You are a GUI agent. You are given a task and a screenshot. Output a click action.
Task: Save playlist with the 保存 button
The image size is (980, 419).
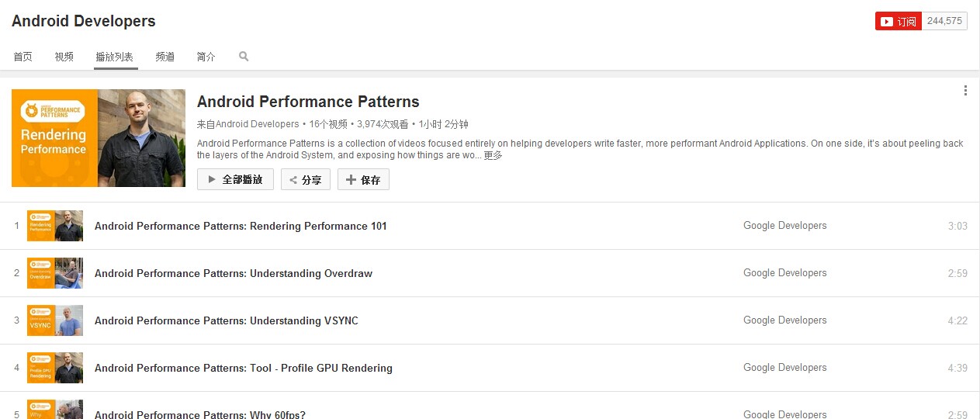point(363,180)
